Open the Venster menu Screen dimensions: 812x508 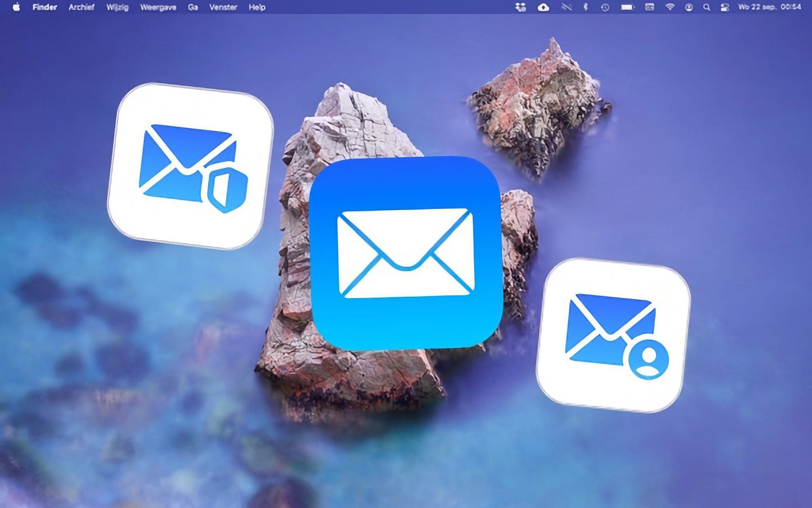[x=223, y=7]
